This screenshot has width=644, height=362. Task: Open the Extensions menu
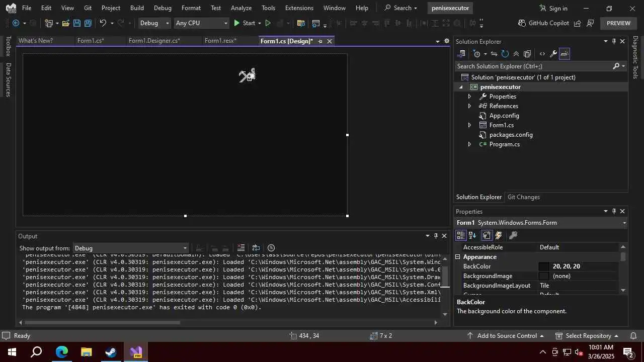click(299, 8)
